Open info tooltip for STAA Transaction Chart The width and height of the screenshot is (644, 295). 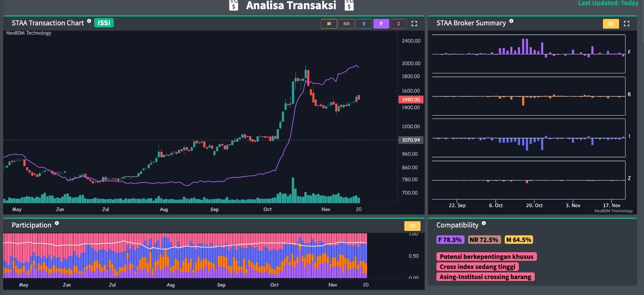tap(89, 21)
